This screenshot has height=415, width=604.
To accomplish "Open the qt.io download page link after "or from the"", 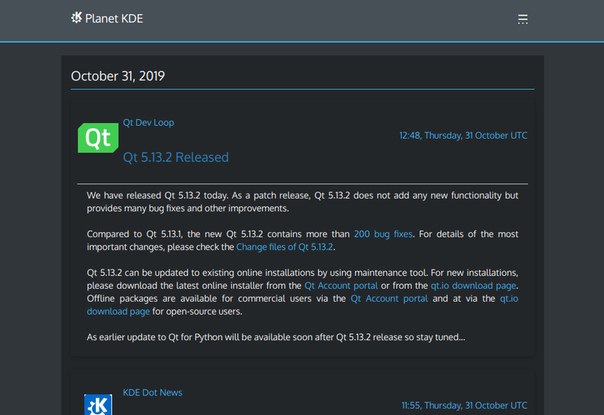I will coord(473,286).
